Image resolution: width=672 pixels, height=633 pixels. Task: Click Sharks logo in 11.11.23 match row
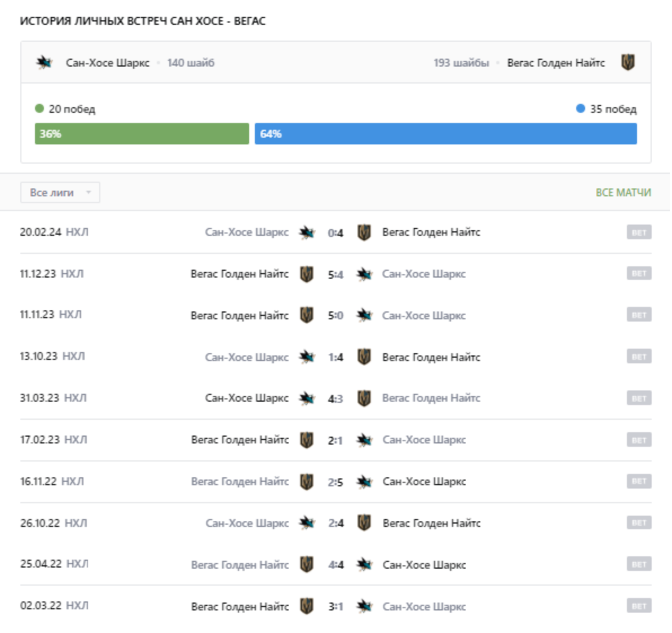point(365,315)
